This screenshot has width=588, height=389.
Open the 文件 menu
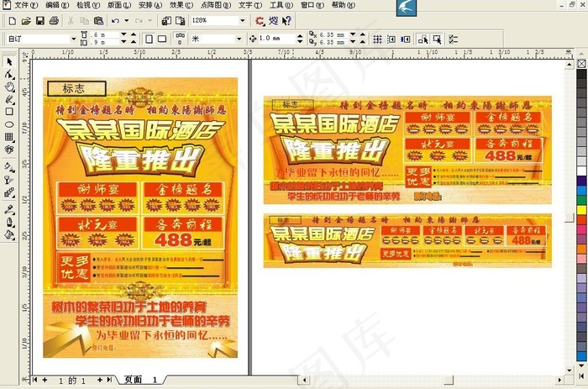pos(26,5)
